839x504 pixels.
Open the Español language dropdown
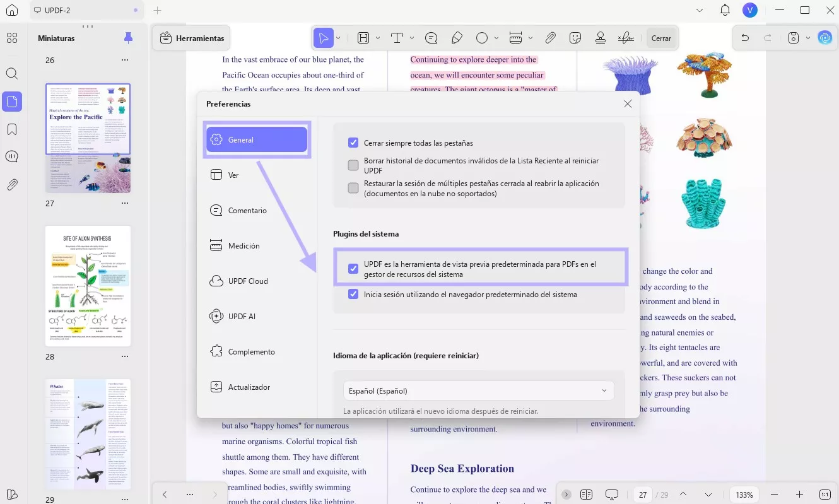(x=479, y=390)
